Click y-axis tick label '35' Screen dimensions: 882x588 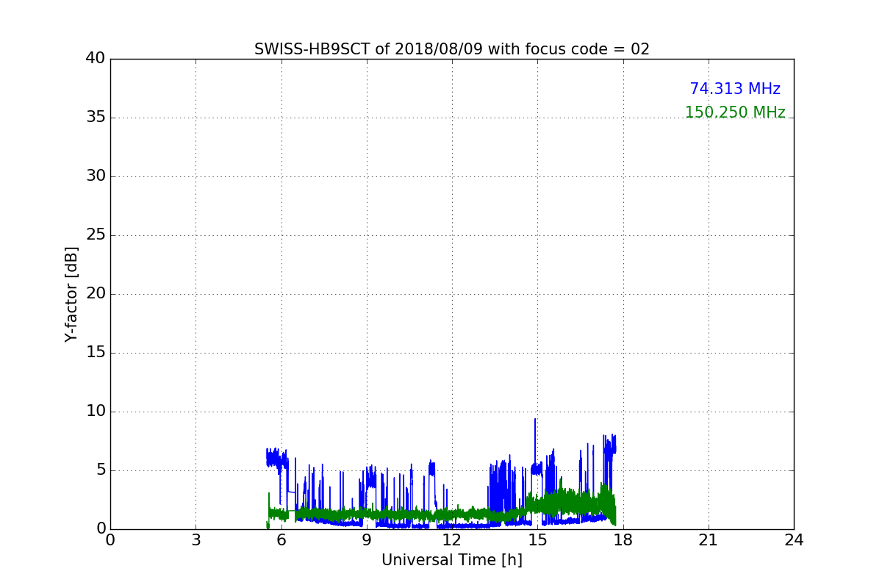pos(96,118)
